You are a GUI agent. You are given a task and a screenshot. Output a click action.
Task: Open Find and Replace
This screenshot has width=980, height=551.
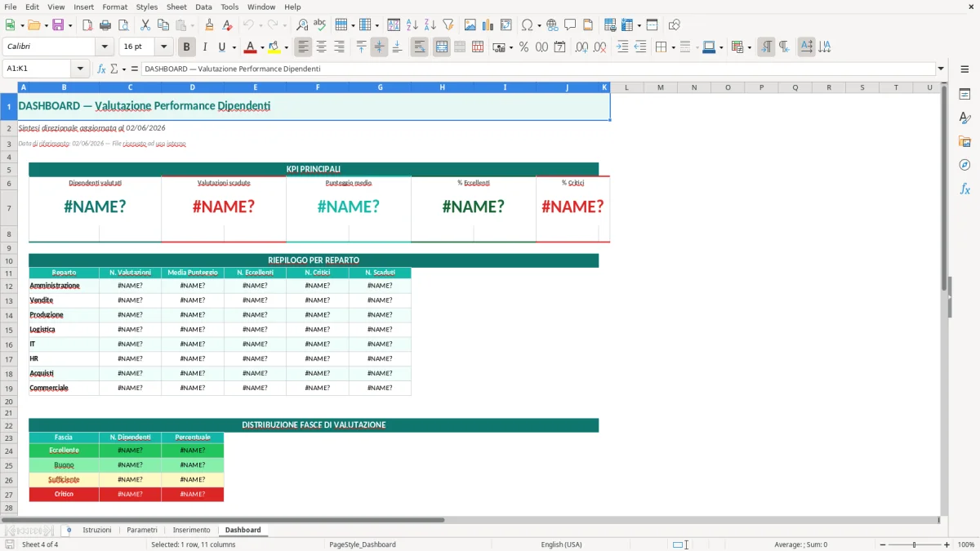[x=302, y=25]
